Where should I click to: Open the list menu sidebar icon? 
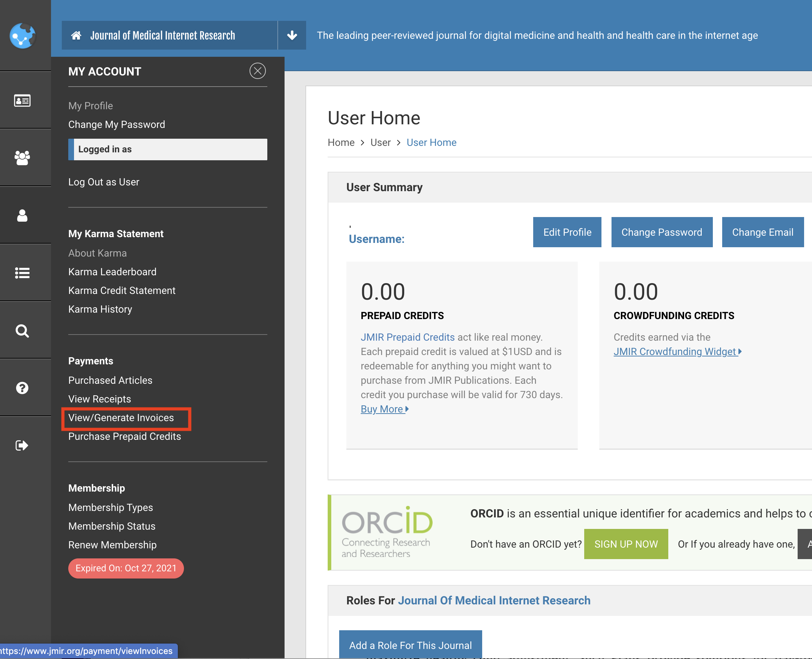[22, 273]
